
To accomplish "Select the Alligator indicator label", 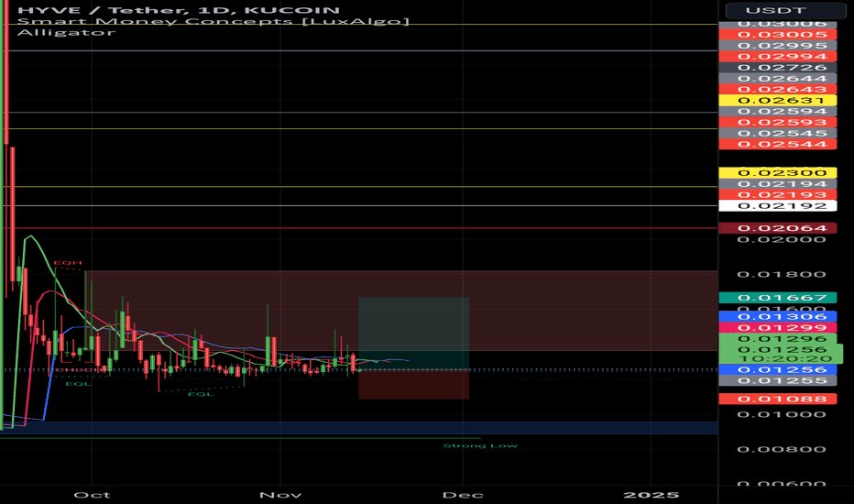I will pos(66,32).
